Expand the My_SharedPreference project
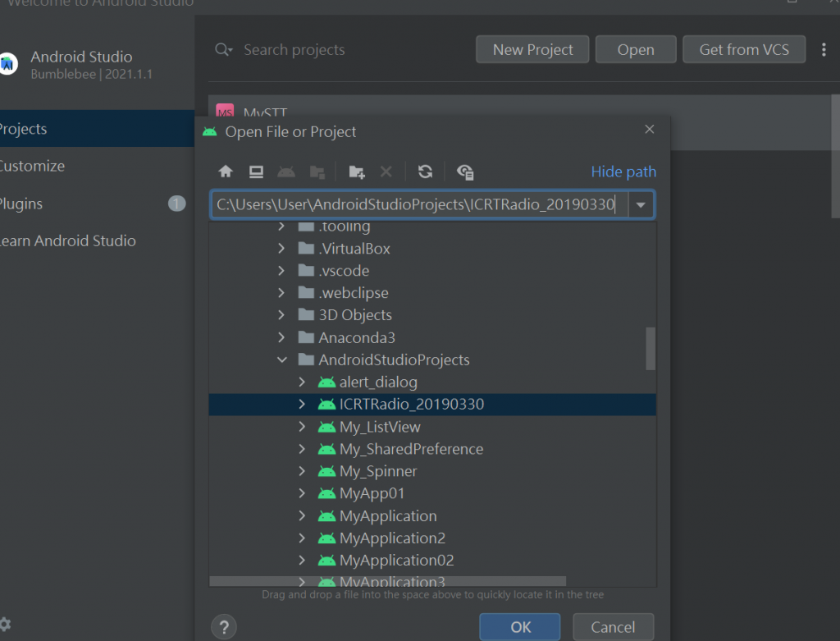This screenshot has width=840, height=641. click(x=302, y=449)
